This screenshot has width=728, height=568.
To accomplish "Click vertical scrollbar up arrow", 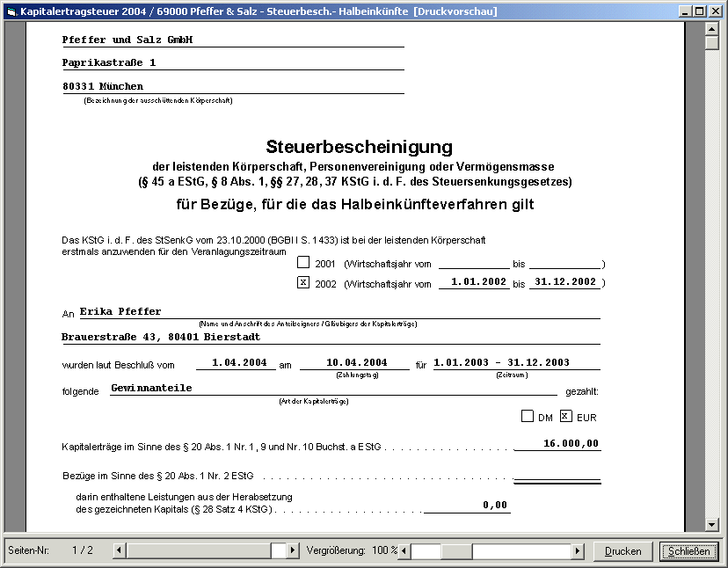I will 712,29.
